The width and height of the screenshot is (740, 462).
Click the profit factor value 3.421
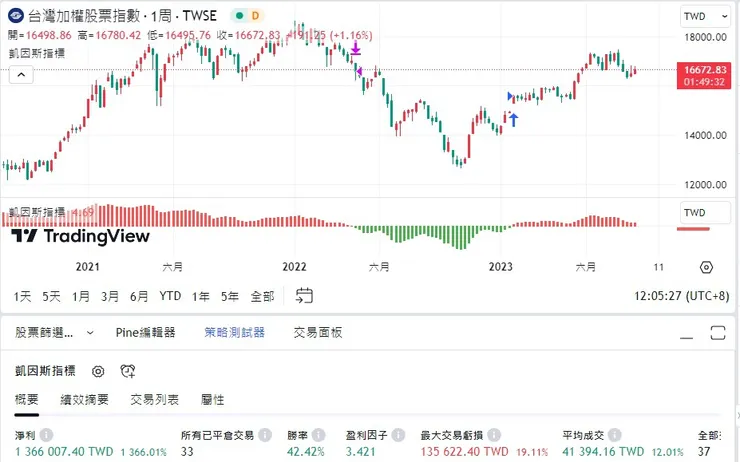click(361, 452)
